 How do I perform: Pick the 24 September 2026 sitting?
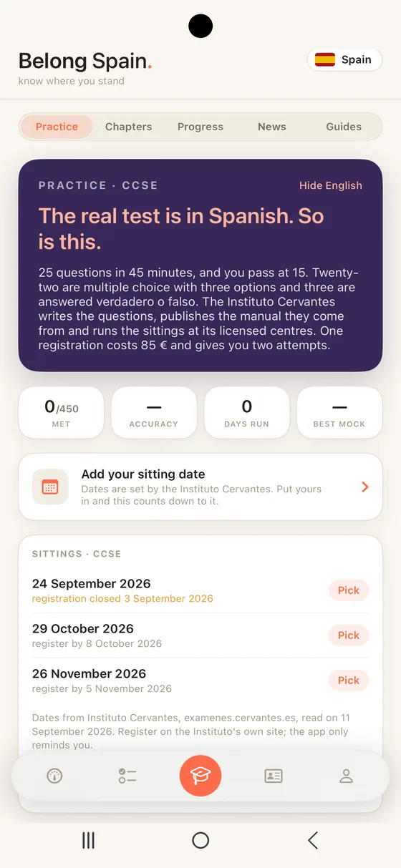coord(349,590)
